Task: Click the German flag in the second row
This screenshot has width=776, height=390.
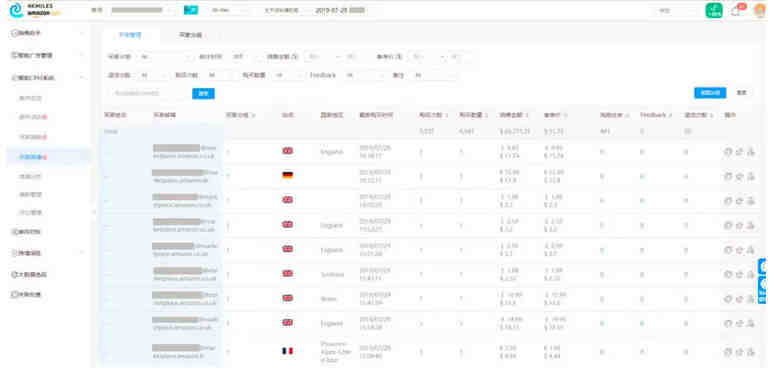Action: (x=288, y=175)
